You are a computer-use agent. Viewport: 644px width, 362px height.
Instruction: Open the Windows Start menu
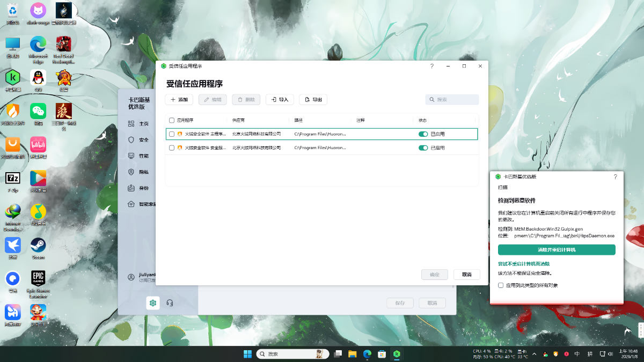tap(247, 354)
